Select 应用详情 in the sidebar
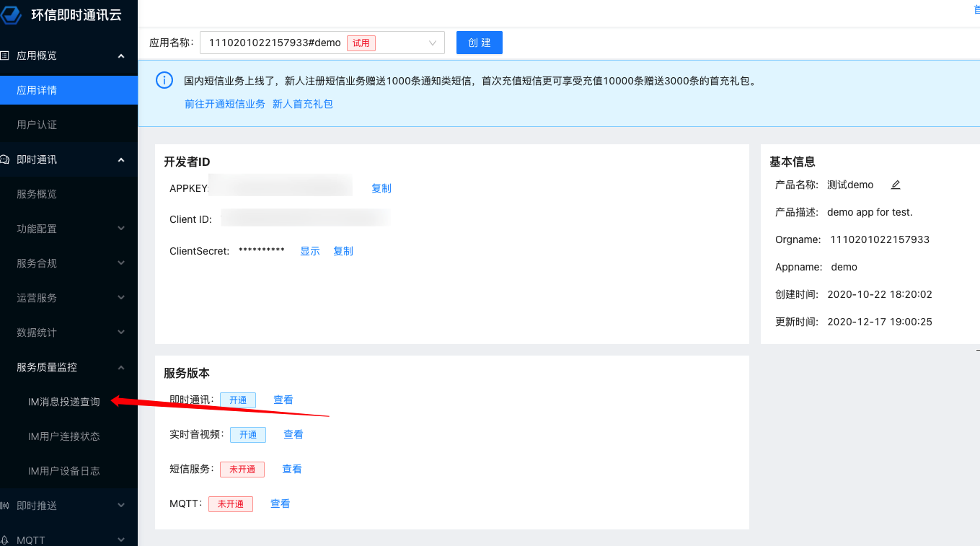Screen dimensions: 980x546 tap(69, 90)
